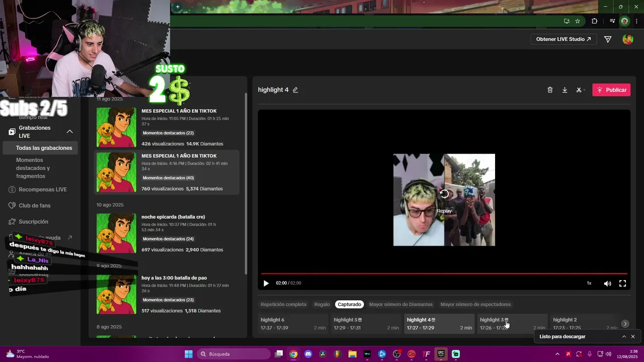644x362 pixels.
Task: Open Momentos destacados y fragmentos
Action: pyautogui.click(x=33, y=168)
